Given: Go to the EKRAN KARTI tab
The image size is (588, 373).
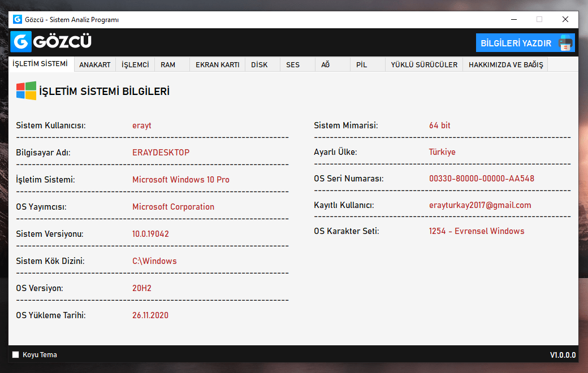Looking at the screenshot, I should click(x=218, y=65).
